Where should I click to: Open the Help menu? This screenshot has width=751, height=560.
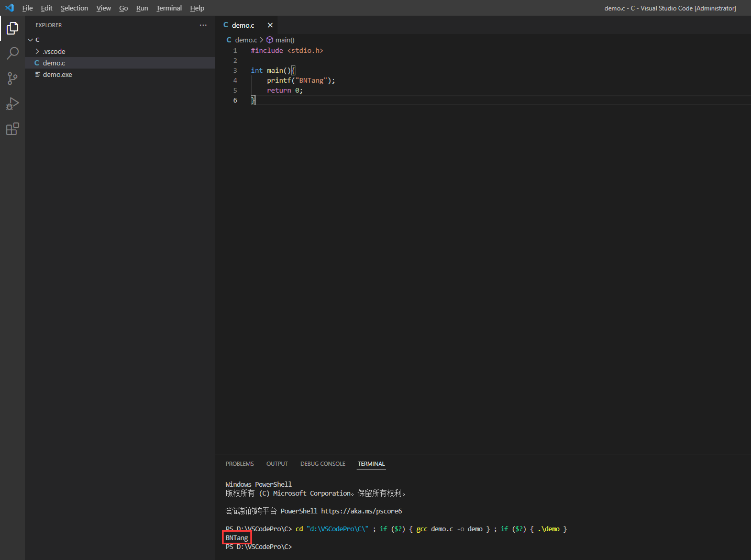pos(197,8)
